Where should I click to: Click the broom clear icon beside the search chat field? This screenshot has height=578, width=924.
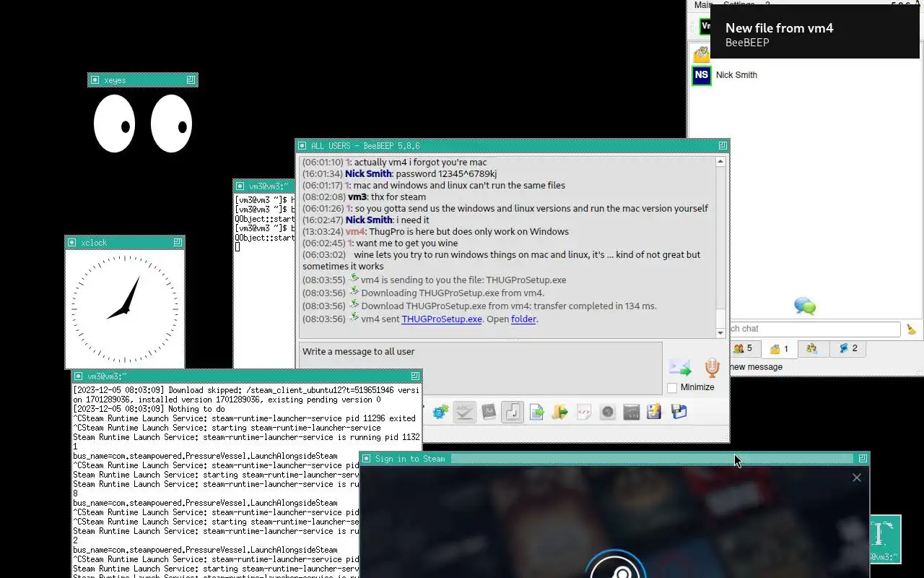(912, 329)
